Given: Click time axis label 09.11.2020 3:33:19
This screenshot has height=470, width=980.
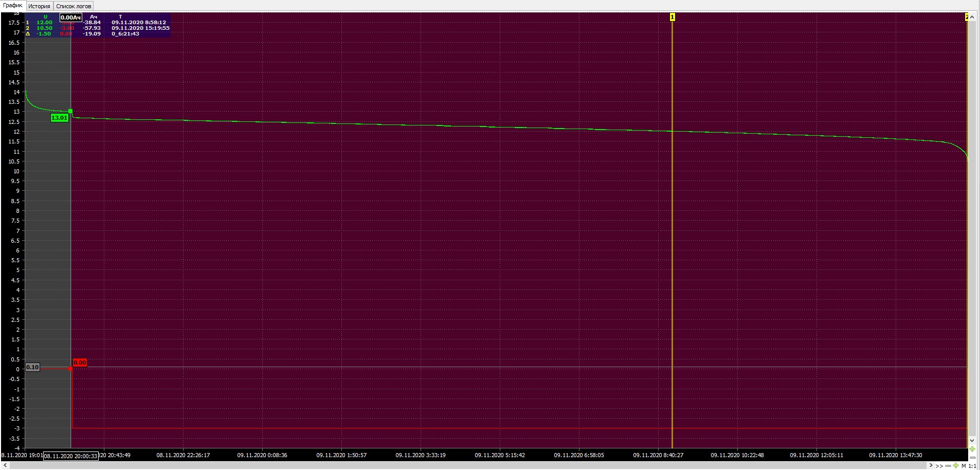Looking at the screenshot, I should coord(421,455).
